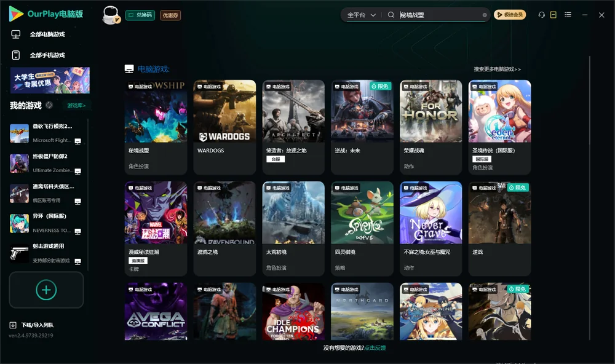Open the WARDOGS game card
Viewport: 615px width, 364px height.
pos(224,127)
